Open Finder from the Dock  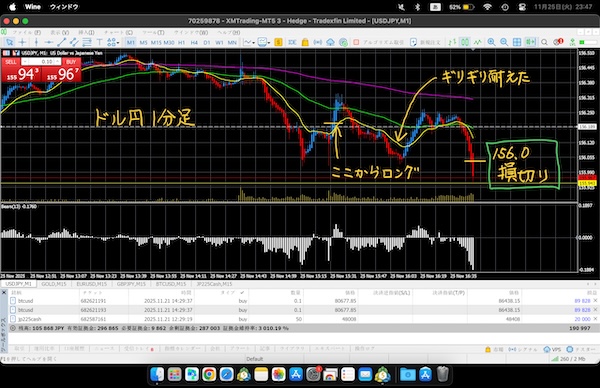click(x=157, y=374)
